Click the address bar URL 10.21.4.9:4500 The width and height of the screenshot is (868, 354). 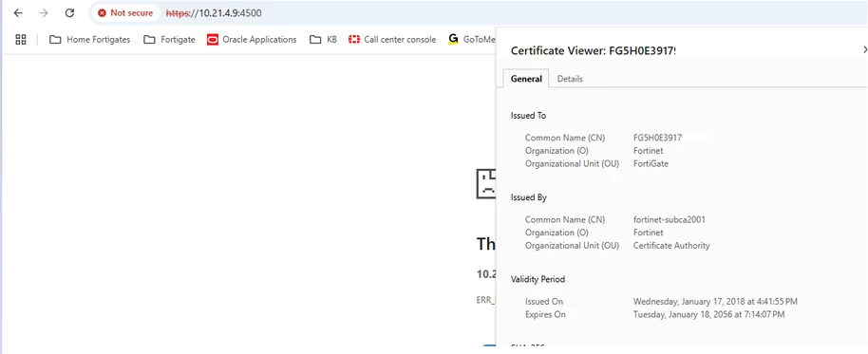[x=214, y=12]
